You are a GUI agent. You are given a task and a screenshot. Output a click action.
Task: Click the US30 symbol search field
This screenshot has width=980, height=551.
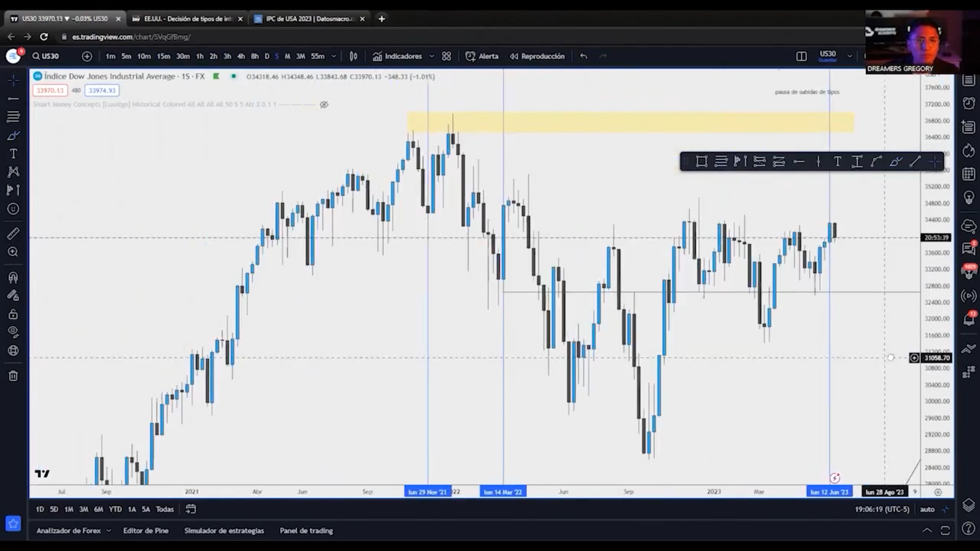click(x=46, y=56)
